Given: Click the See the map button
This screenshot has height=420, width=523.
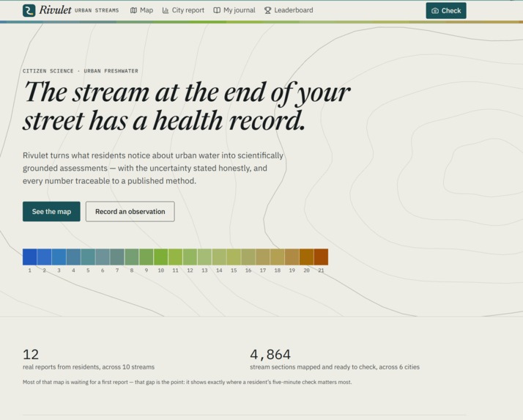Looking at the screenshot, I should (x=51, y=211).
